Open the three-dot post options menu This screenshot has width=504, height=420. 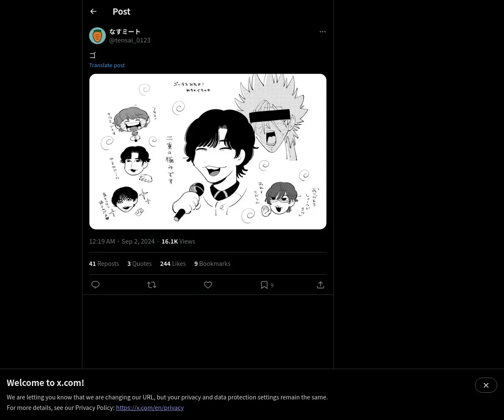coord(323,31)
